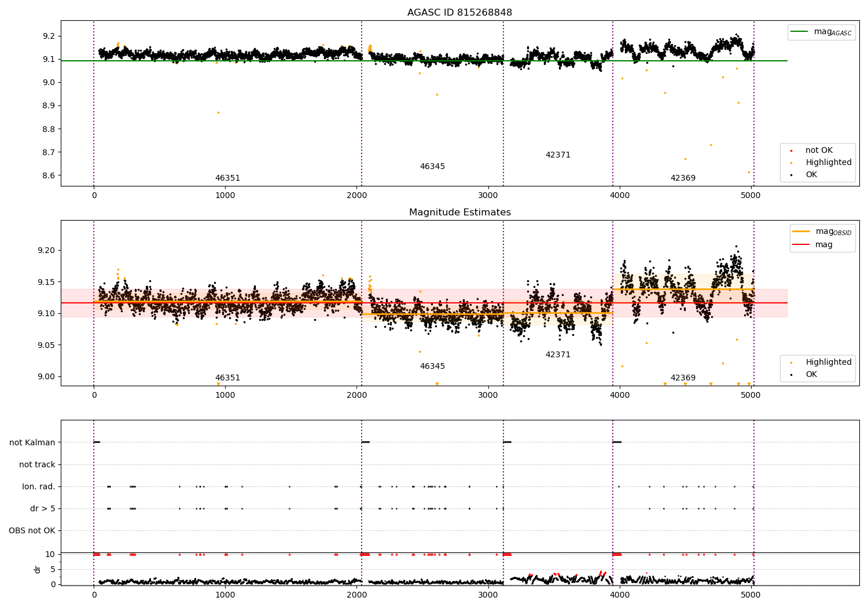Screen dimensions: 868x608
Task: Click obsid label 42369 in top panel
Action: pos(683,178)
